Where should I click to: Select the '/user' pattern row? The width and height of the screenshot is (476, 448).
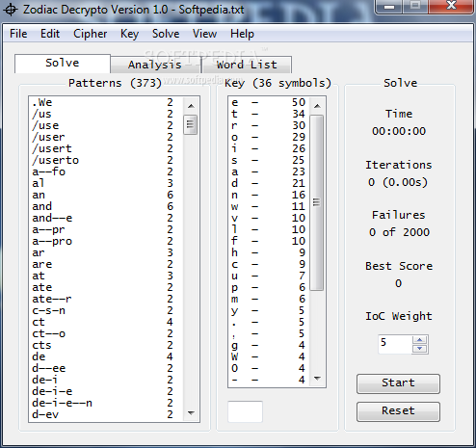[x=106, y=137]
